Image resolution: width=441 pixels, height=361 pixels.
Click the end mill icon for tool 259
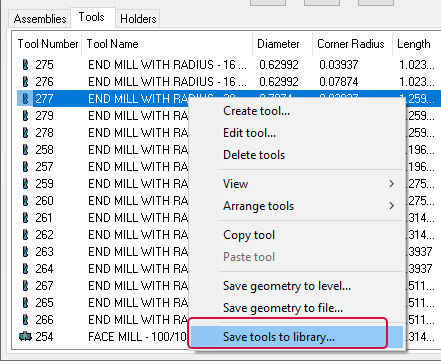[25, 184]
